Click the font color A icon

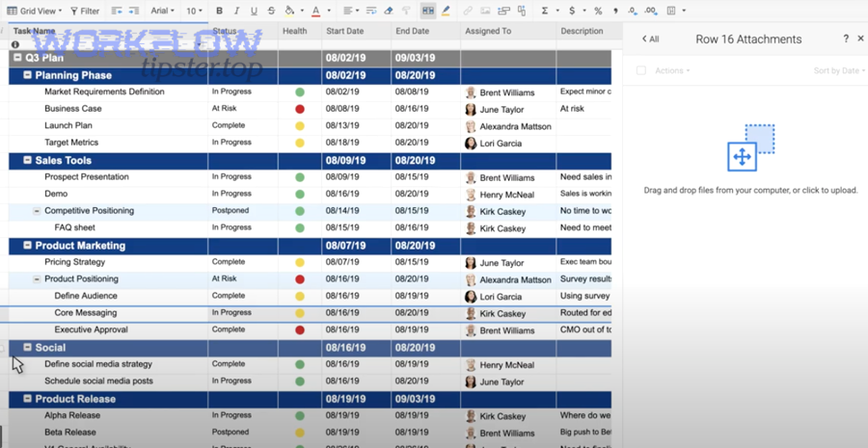(x=315, y=11)
